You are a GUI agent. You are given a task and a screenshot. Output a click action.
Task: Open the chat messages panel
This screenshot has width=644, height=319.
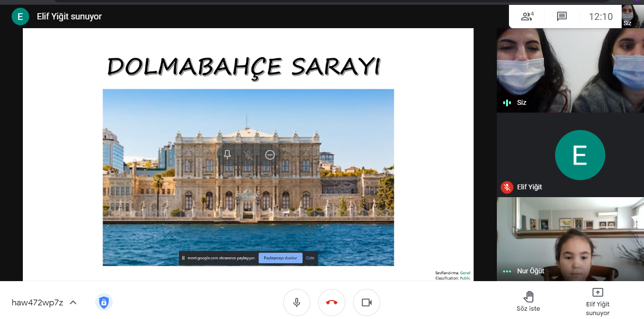click(562, 17)
